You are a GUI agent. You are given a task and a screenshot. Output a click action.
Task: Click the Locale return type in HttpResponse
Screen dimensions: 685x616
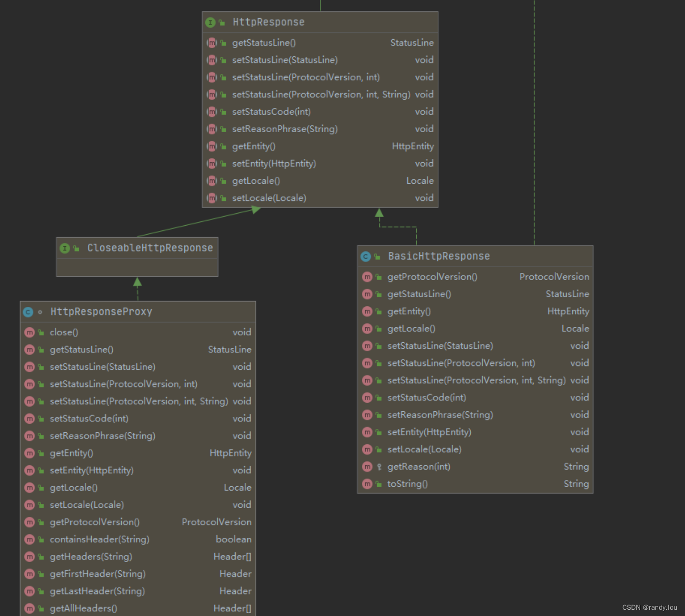[x=420, y=181]
